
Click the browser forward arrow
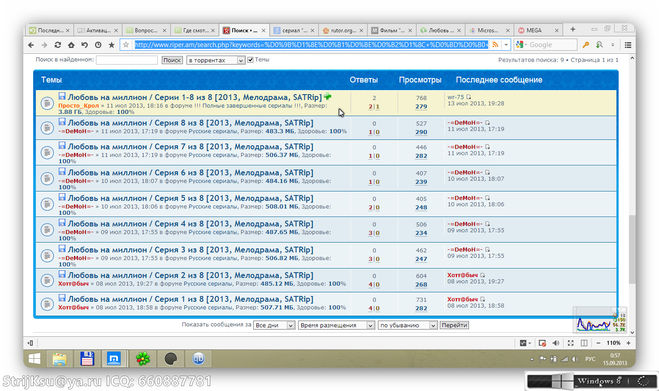point(44,45)
